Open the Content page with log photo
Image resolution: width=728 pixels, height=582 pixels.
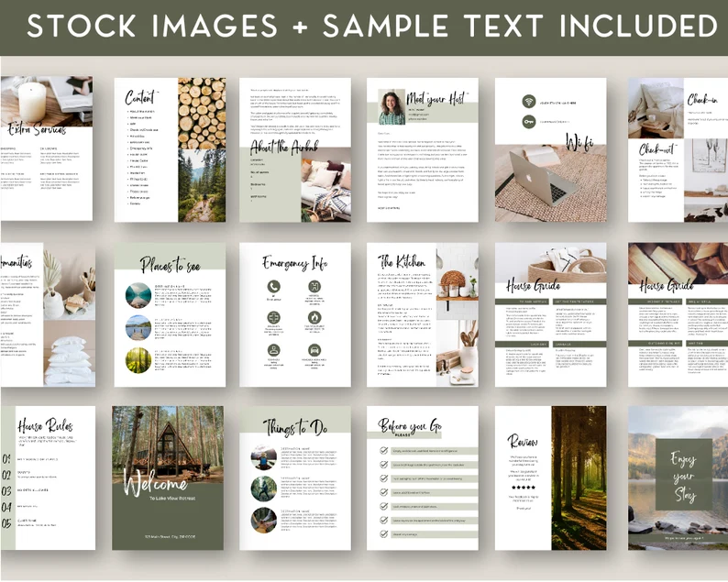pyautogui.click(x=168, y=149)
